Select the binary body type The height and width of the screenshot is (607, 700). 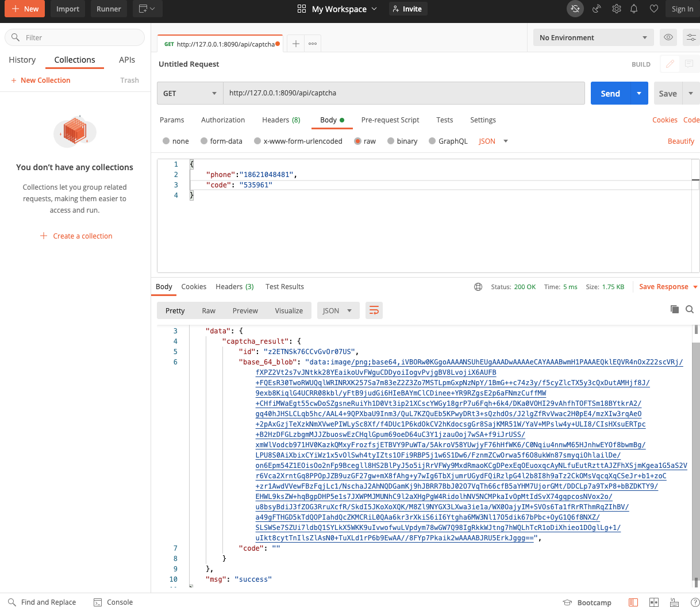point(391,141)
